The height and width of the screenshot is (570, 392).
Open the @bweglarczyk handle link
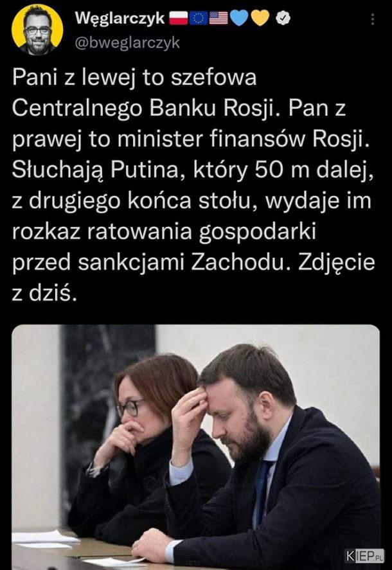tap(127, 43)
